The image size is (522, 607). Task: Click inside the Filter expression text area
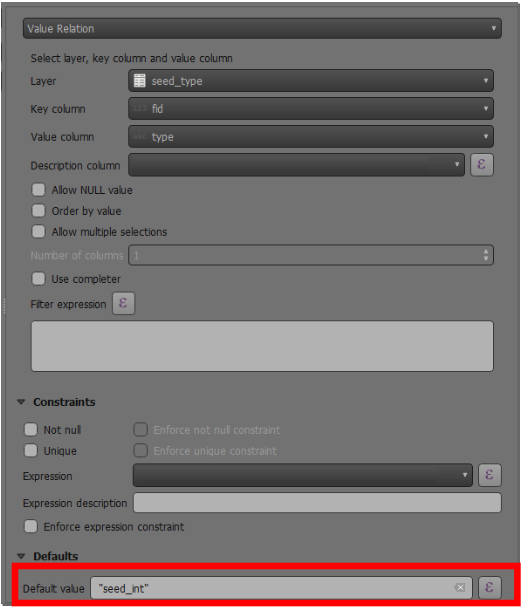pos(262,346)
